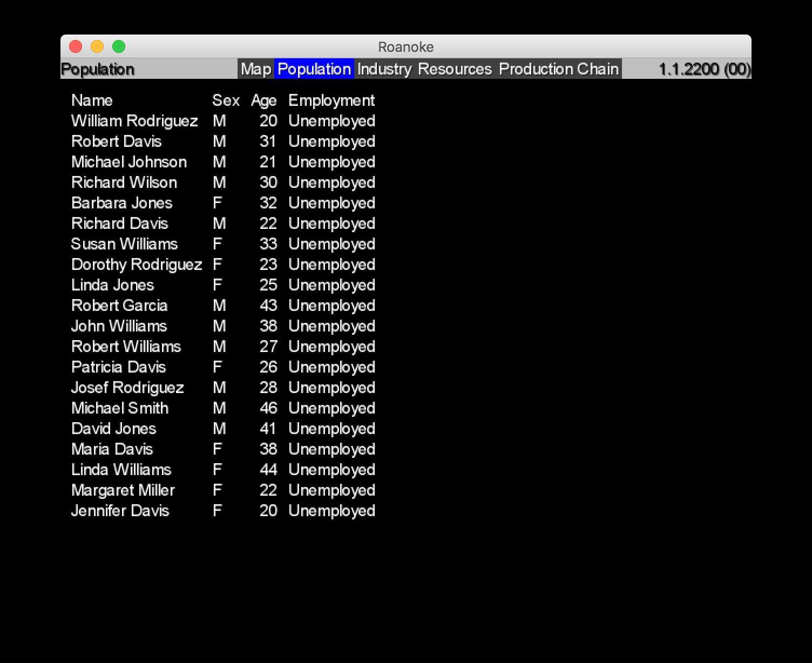The image size is (812, 663).
Task: Select the Population tab
Action: tap(314, 69)
